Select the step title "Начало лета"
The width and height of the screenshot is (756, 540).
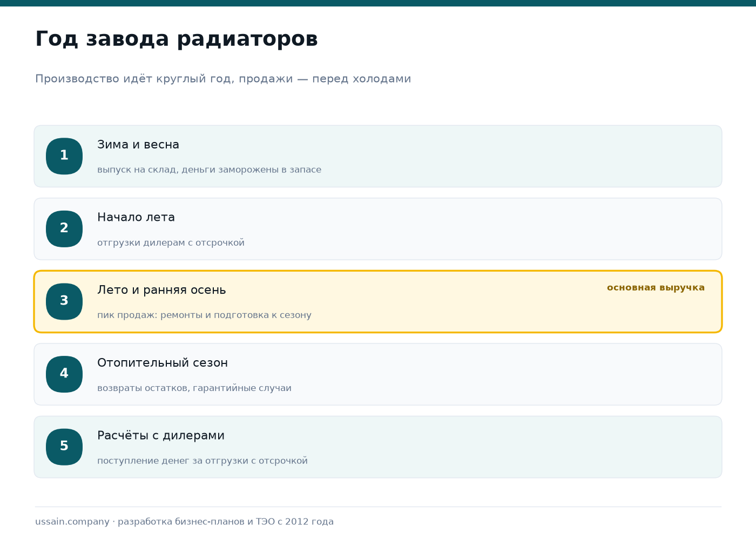tap(136, 217)
